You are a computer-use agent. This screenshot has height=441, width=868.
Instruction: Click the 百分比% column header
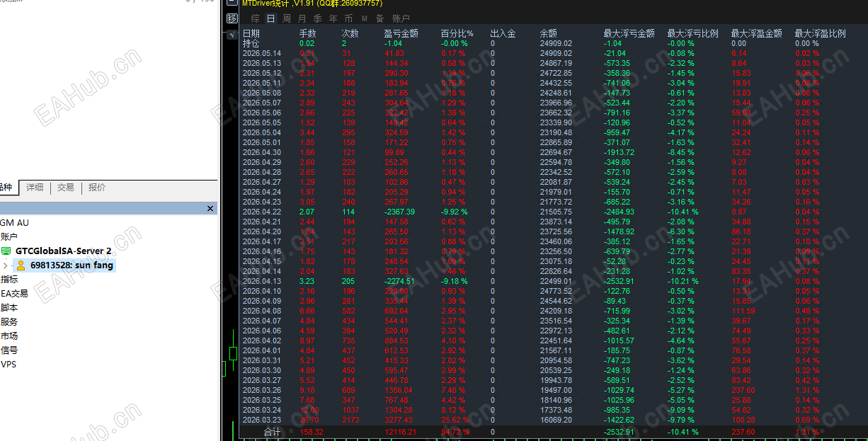[457, 33]
